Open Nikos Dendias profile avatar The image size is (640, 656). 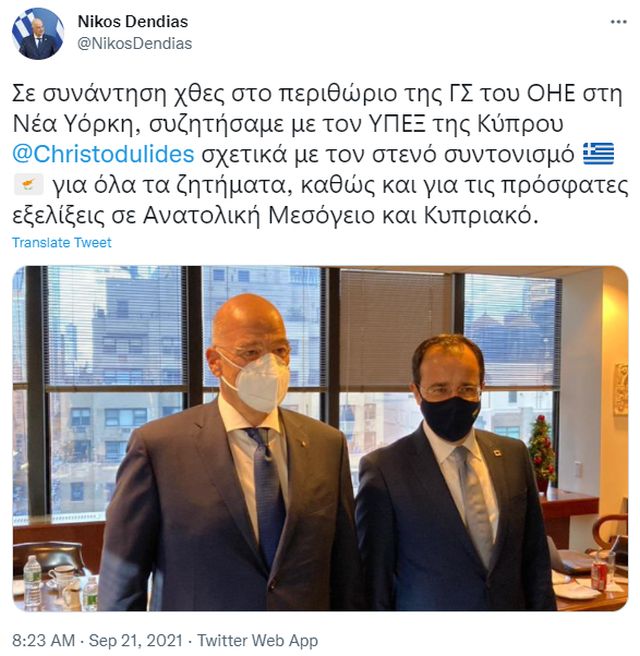[x=38, y=33]
